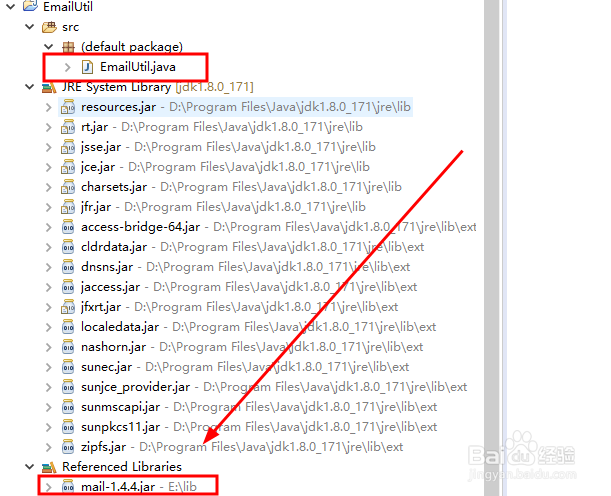Expand the rt.jar node

pyautogui.click(x=49, y=127)
